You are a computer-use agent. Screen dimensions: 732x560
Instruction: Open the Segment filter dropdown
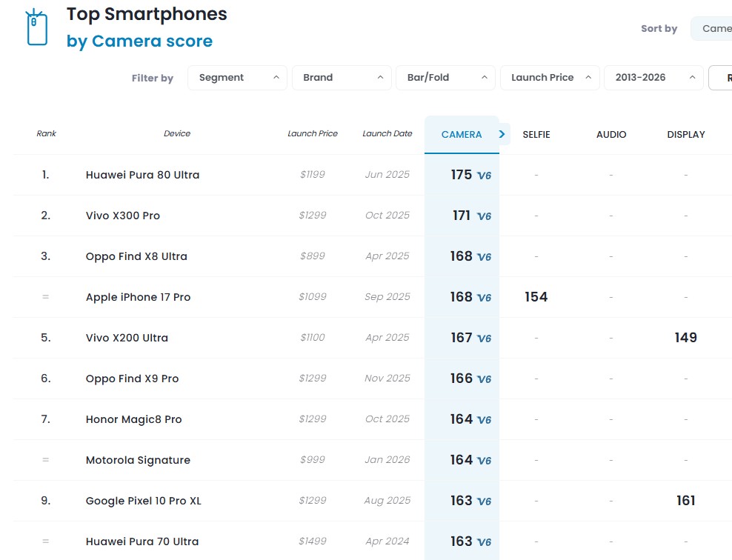tap(237, 77)
